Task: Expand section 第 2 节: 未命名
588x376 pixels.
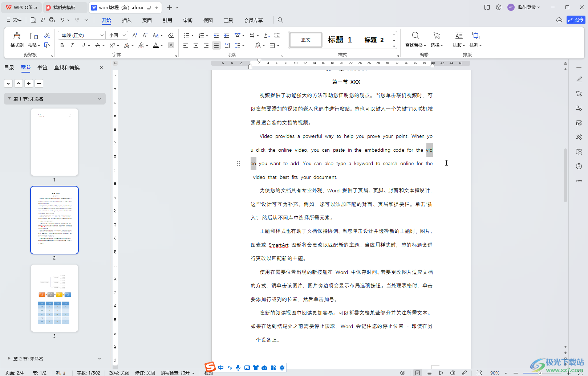Action: pos(9,359)
